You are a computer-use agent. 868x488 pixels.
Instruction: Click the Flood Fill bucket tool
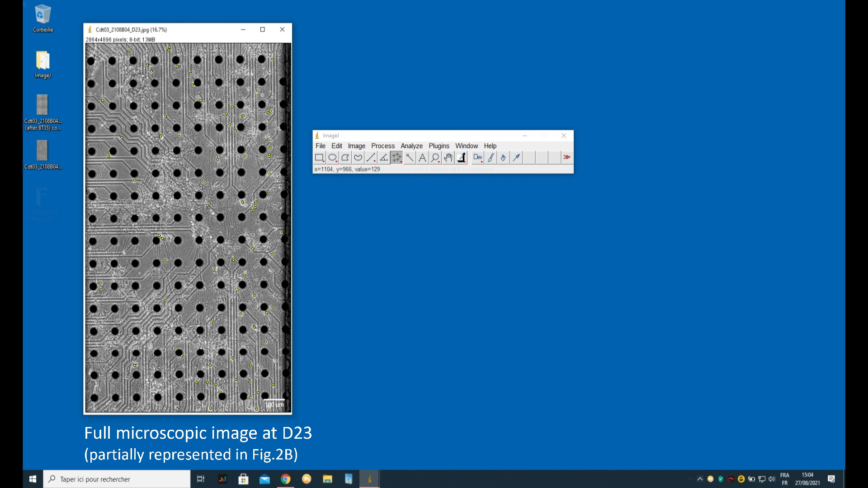point(503,158)
